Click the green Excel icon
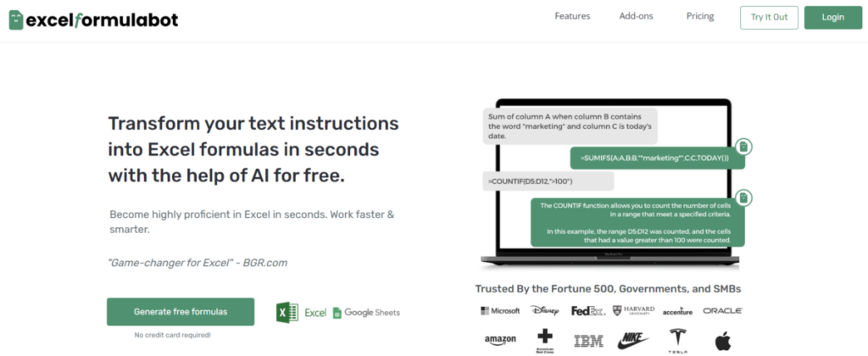This screenshot has height=356, width=868. tap(287, 312)
